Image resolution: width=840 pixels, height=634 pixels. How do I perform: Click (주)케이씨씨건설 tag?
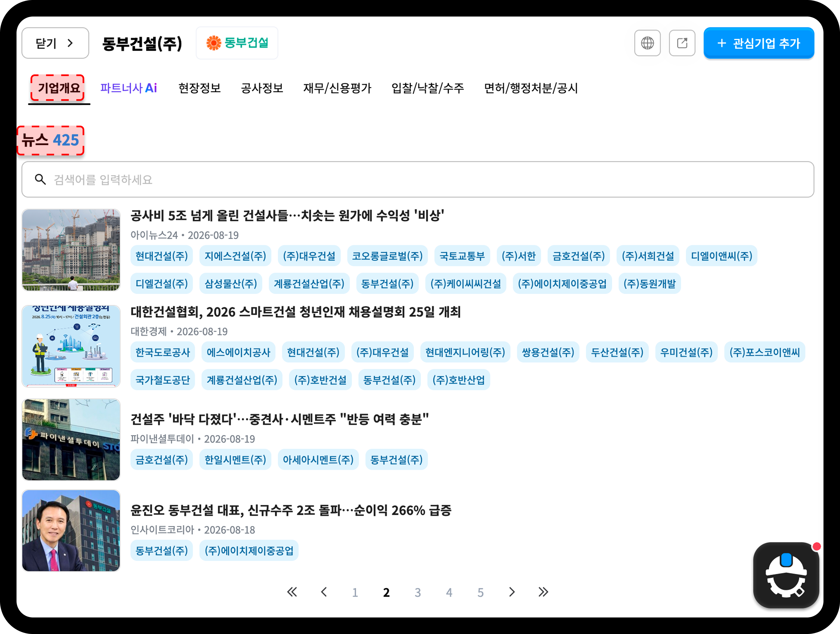pos(466,284)
